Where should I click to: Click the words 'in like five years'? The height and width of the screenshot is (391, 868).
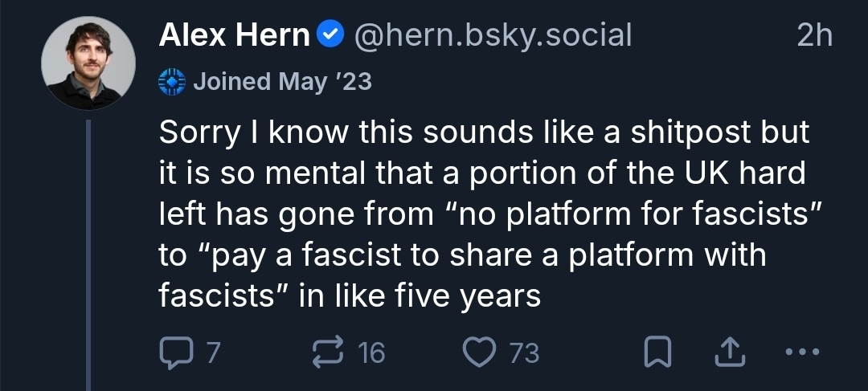point(420,298)
